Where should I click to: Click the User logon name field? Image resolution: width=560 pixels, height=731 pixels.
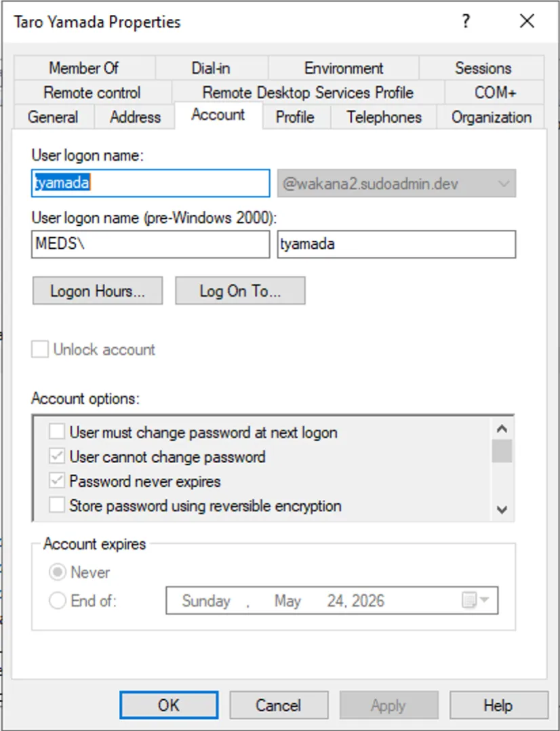(x=151, y=183)
